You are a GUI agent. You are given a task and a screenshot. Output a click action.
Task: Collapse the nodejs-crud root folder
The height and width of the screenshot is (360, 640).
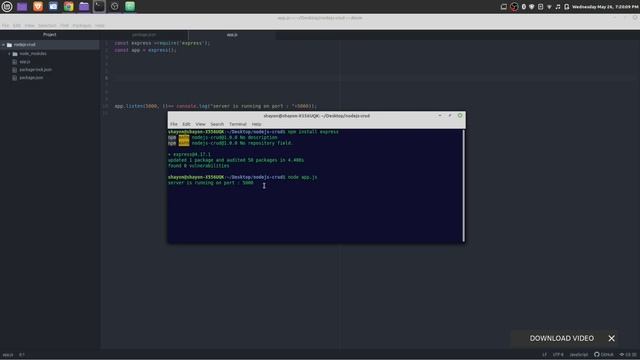[x=4, y=44]
